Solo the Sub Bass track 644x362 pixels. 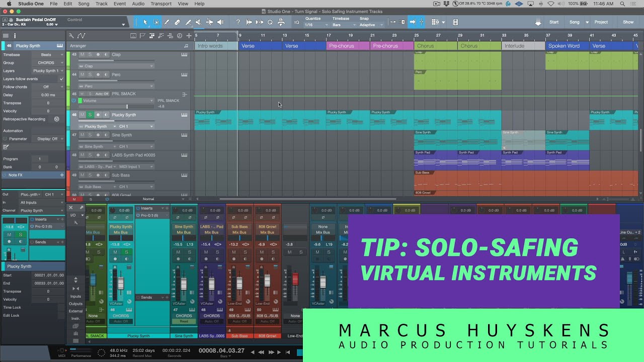point(90,175)
